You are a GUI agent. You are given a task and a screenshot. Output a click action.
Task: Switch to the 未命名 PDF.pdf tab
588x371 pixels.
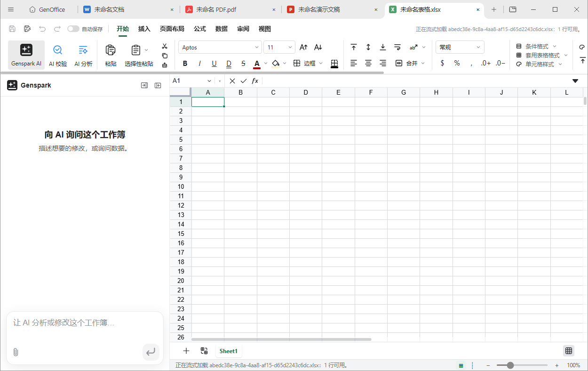pyautogui.click(x=230, y=9)
